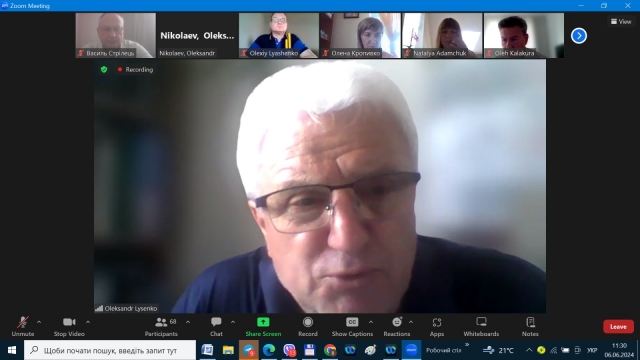The width and height of the screenshot is (640, 360).
Task: Click the green encryption shield icon
Action: [104, 69]
